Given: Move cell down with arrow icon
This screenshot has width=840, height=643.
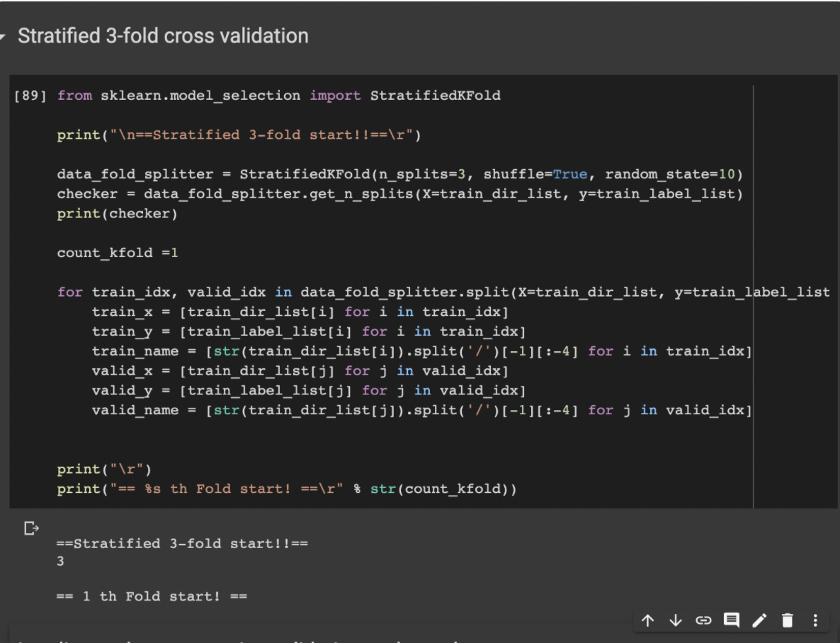Looking at the screenshot, I should 676,620.
